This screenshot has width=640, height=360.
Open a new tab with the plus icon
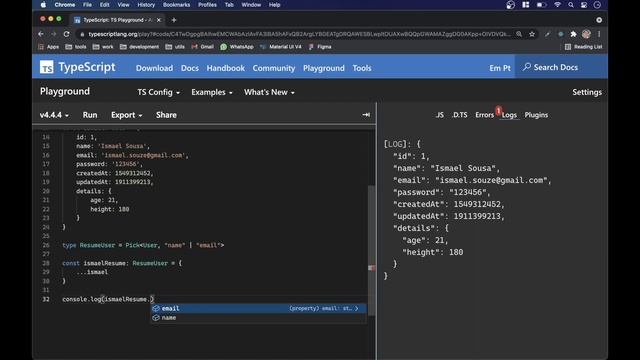174,20
